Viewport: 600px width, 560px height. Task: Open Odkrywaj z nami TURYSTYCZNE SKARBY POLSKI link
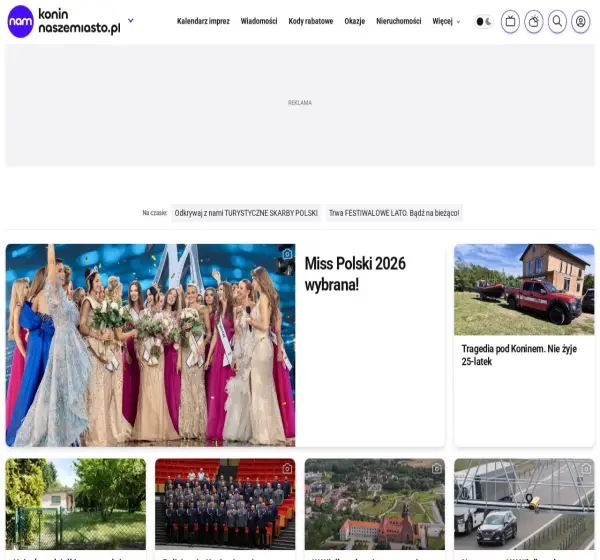tap(246, 213)
